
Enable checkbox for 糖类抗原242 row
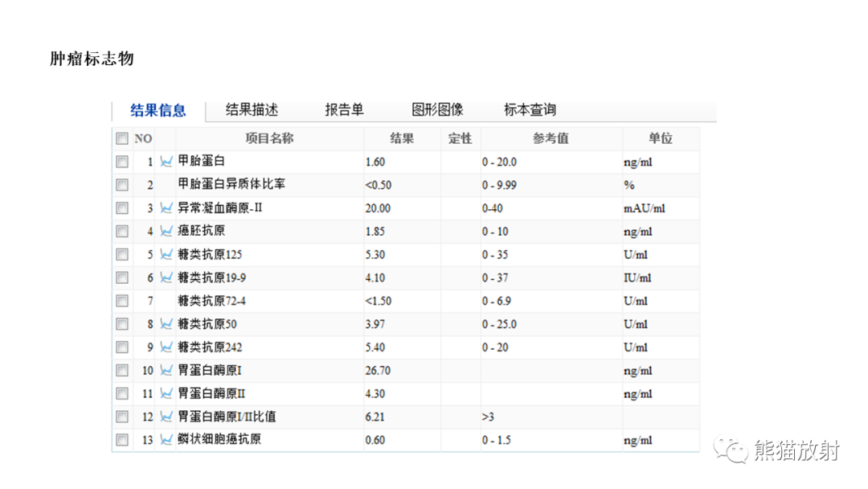coord(122,347)
